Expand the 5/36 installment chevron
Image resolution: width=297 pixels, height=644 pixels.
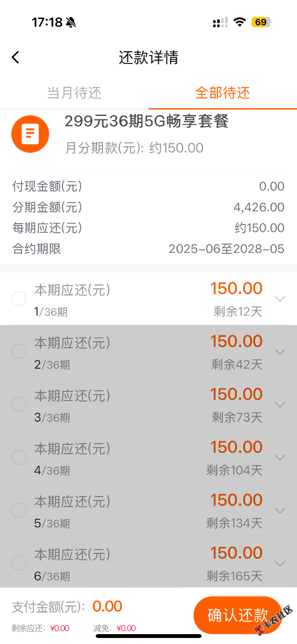point(280,510)
